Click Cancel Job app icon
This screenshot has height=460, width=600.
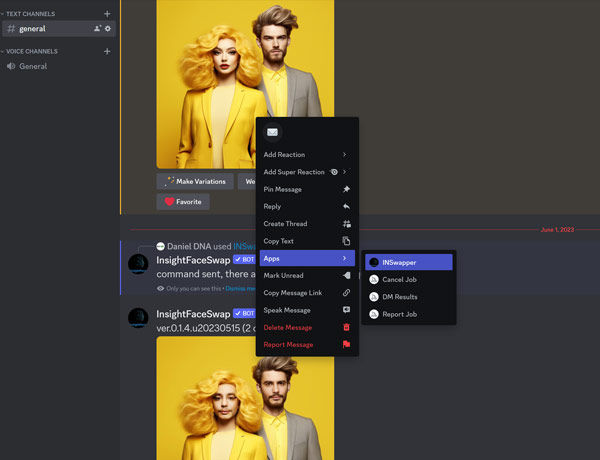[374, 279]
